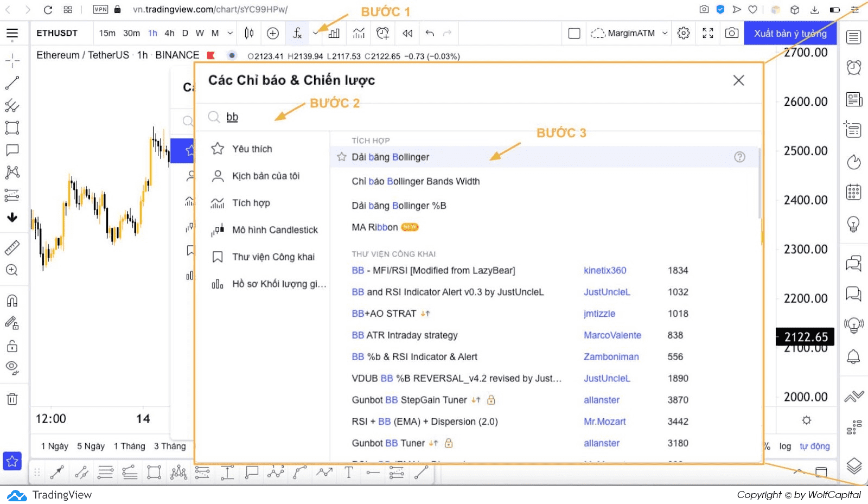Viewport: 868px width, 504px height.
Task: Select the layout rectangle icon
Action: tap(574, 33)
